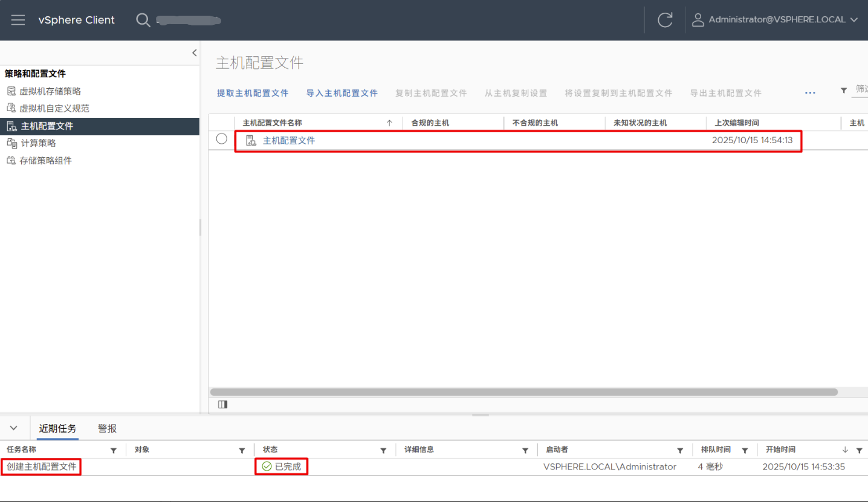Screen dimensions: 868x502
Task: Click the search input field in header
Action: 189,21
